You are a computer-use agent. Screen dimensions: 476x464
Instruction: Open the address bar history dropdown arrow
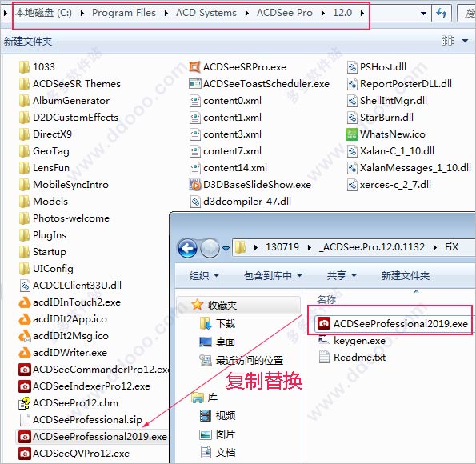coord(423,14)
